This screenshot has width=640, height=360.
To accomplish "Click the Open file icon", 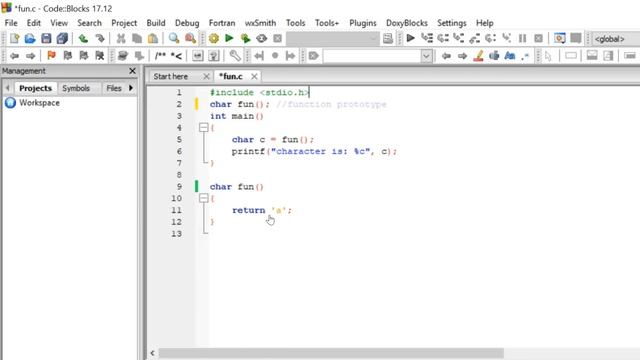I will pyautogui.click(x=30, y=39).
